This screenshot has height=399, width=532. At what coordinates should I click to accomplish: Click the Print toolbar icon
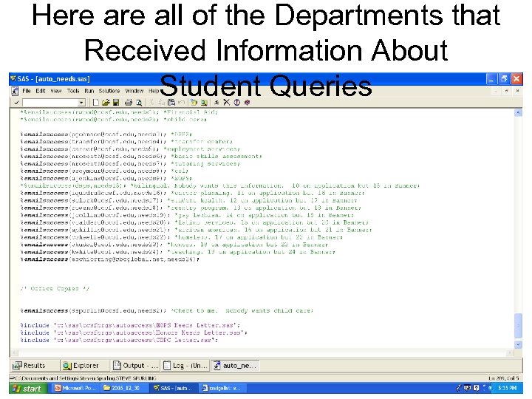[129, 103]
